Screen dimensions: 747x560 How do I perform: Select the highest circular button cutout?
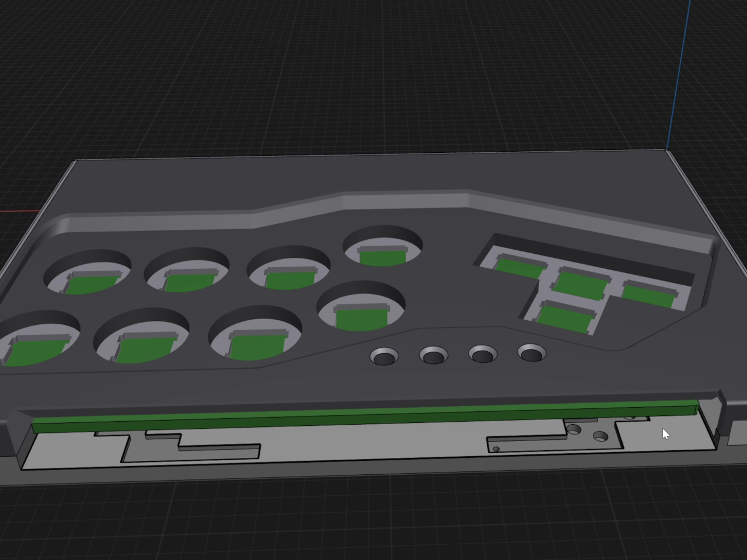click(x=383, y=247)
